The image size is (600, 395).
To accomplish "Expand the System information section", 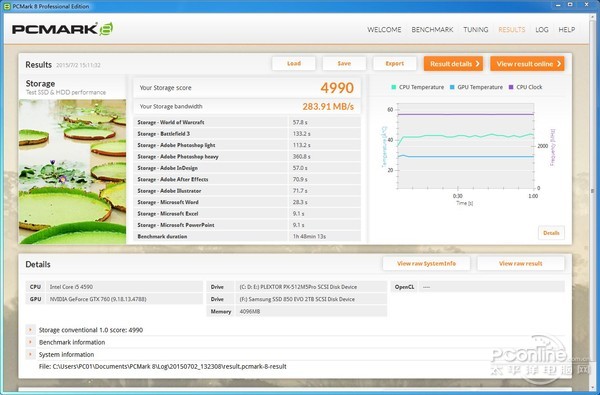I will (30, 354).
